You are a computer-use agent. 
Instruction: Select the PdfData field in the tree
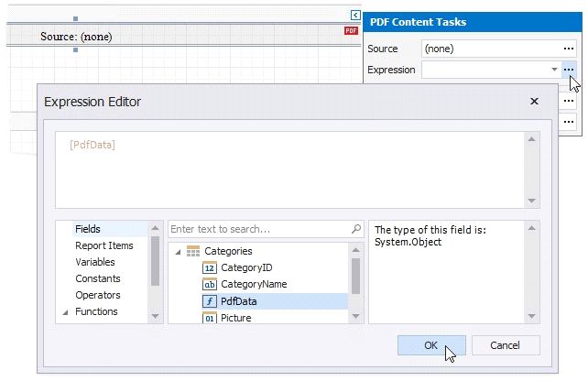coord(241,301)
